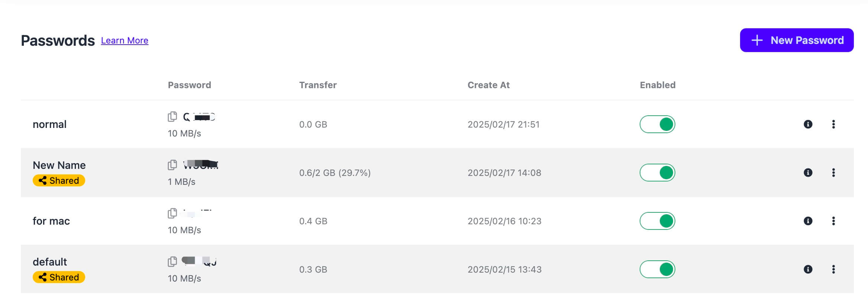Click the Shared badge on New Name

59,180
